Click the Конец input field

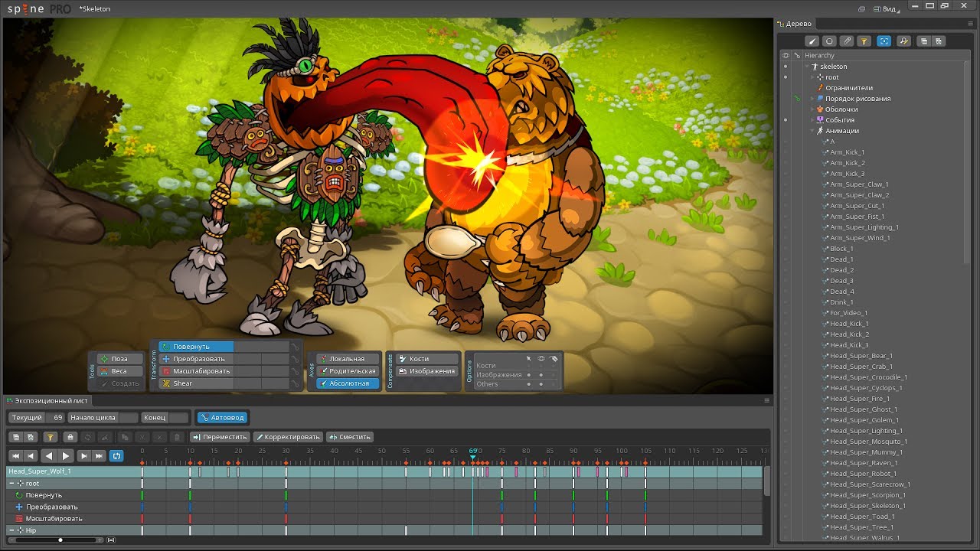click(178, 418)
